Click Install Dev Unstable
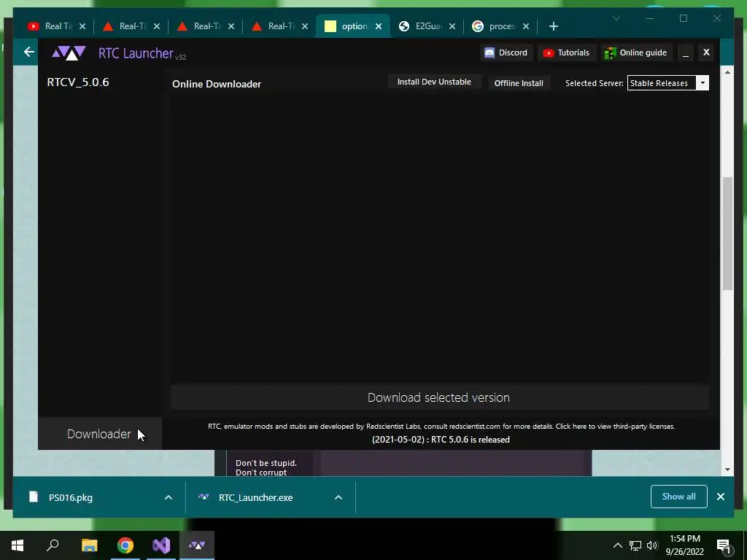 point(434,82)
